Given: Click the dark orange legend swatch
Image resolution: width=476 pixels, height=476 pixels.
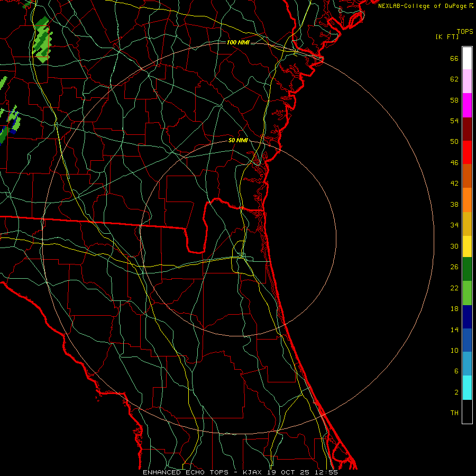Looking at the screenshot, I should point(467,176).
